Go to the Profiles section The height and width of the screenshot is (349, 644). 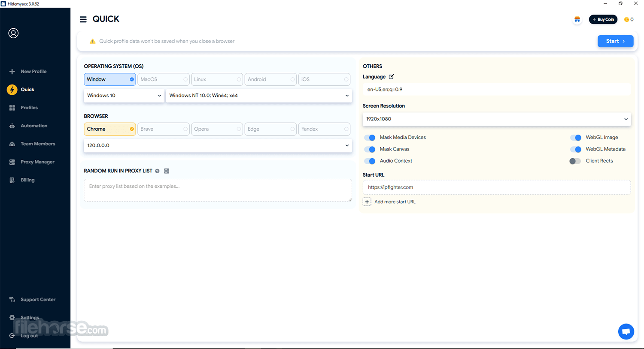pyautogui.click(x=29, y=108)
